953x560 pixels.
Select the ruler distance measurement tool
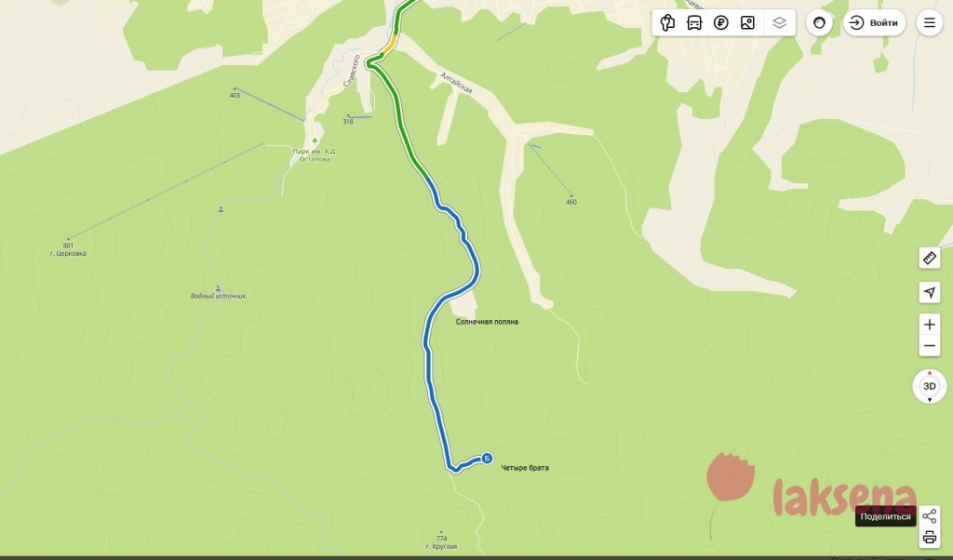point(930,258)
